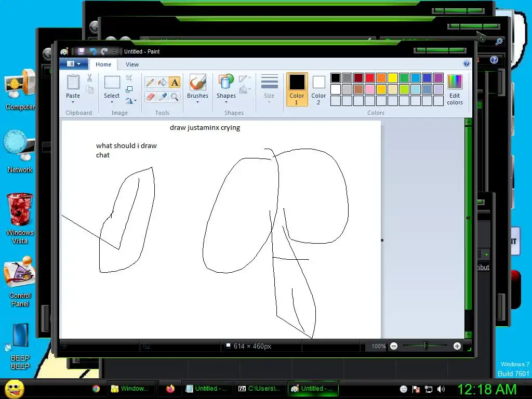This screenshot has width=532, height=399.
Task: Click the Paste clipboard icon
Action: [x=73, y=82]
